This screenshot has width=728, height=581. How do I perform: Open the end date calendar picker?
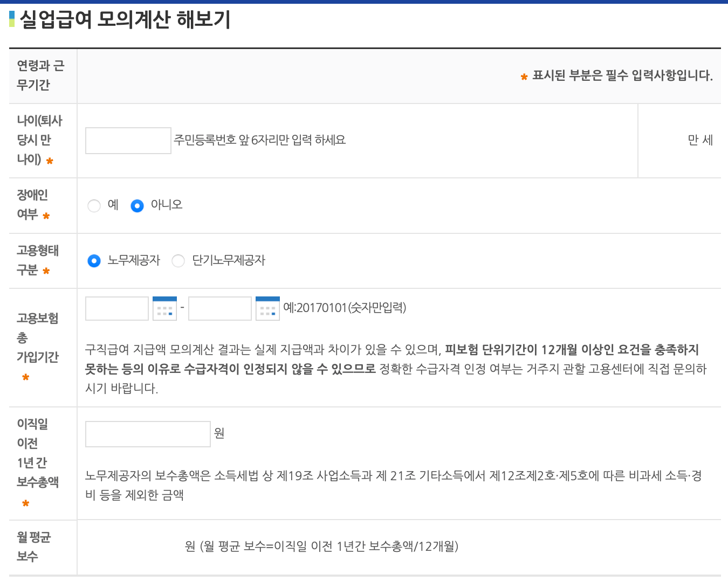(267, 308)
